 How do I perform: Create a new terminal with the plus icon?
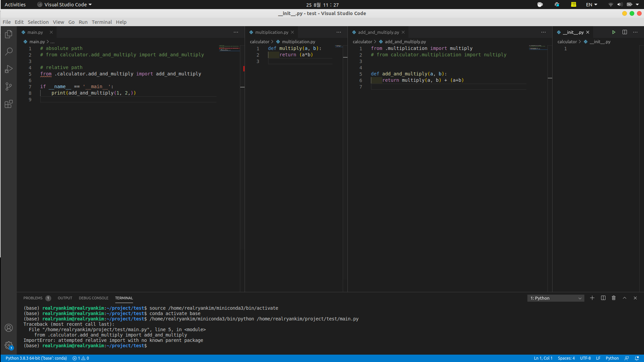pos(592,298)
